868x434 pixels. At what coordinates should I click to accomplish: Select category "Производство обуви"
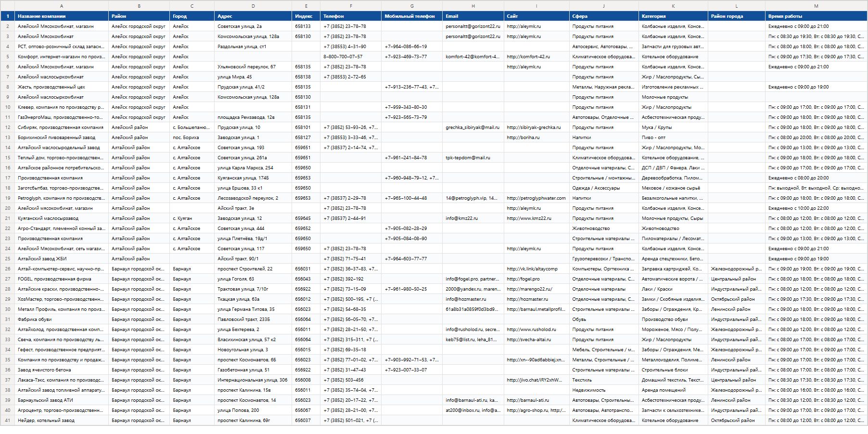pyautogui.click(x=673, y=319)
